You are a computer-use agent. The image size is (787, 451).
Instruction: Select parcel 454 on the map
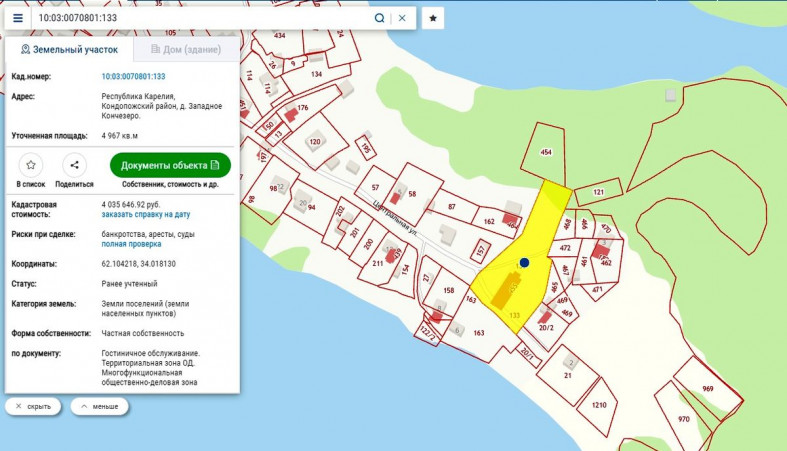546,152
